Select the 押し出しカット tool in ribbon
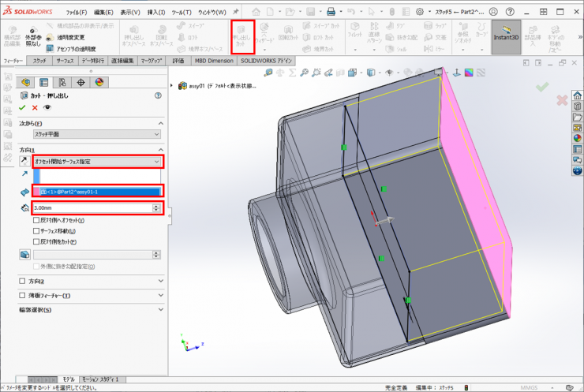Image resolution: width=584 pixels, height=392 pixels. (x=242, y=37)
